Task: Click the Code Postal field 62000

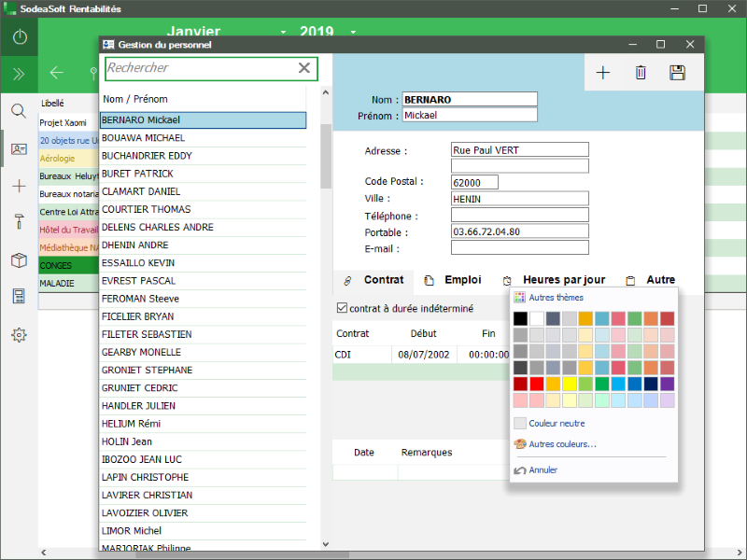Action: [x=474, y=182]
